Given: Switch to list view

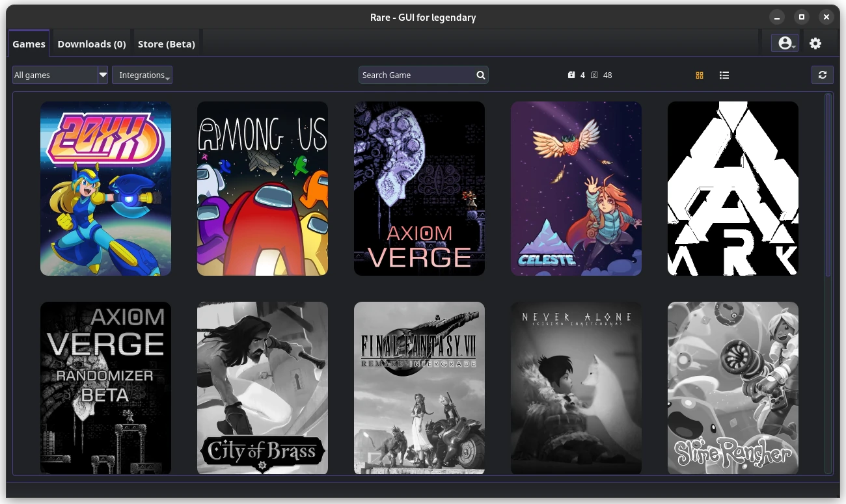Looking at the screenshot, I should coord(724,75).
